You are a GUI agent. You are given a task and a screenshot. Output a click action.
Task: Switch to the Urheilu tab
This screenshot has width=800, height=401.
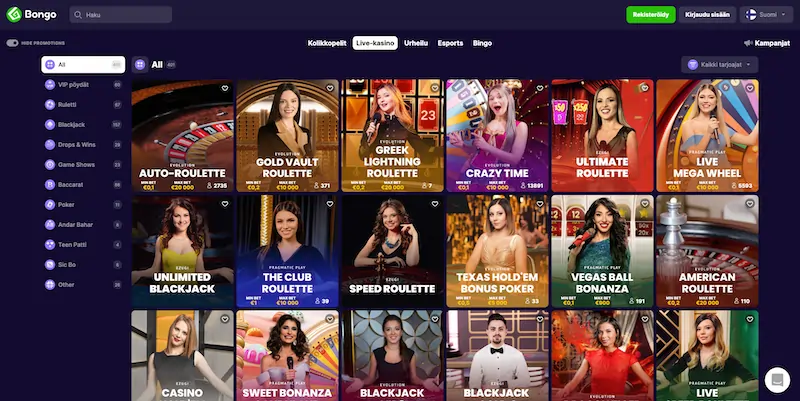416,43
